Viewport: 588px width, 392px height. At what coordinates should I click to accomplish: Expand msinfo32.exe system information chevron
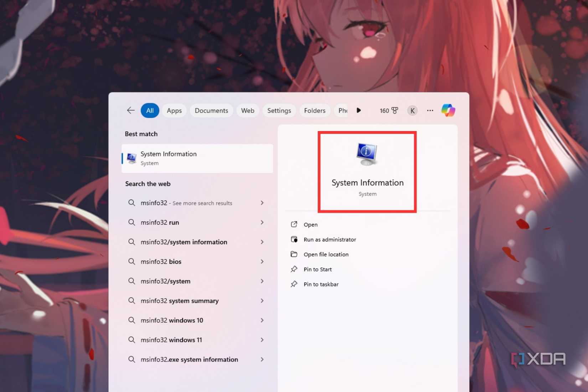(262, 360)
